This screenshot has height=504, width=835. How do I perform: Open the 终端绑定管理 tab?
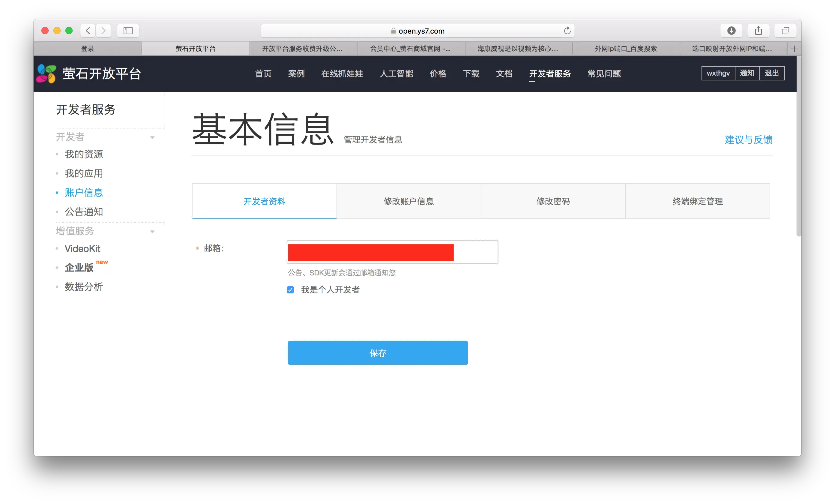point(697,201)
